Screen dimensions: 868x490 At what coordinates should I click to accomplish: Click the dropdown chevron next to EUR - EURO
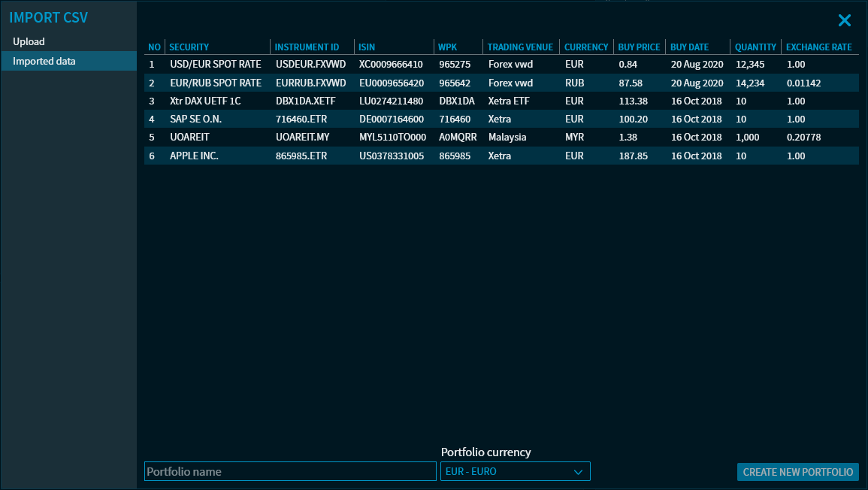pyautogui.click(x=578, y=472)
